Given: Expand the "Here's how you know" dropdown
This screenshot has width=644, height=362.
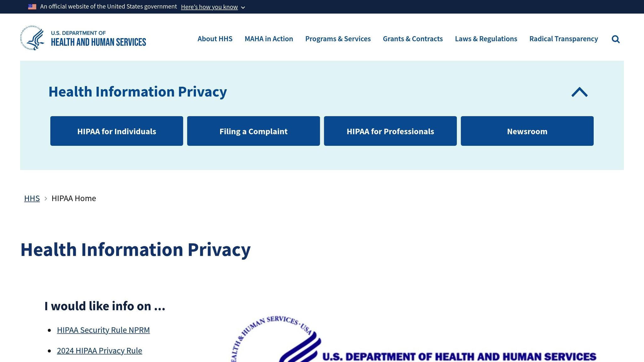Looking at the screenshot, I should tap(213, 7).
